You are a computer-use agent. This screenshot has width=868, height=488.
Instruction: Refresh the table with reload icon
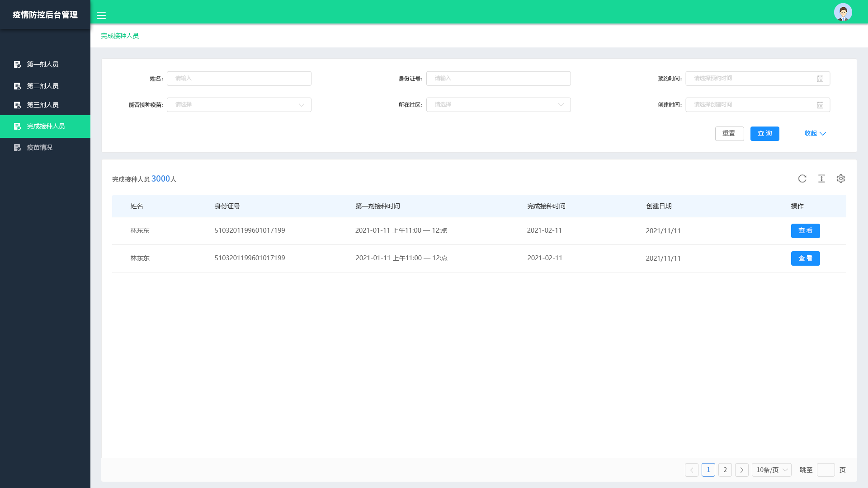pyautogui.click(x=802, y=178)
